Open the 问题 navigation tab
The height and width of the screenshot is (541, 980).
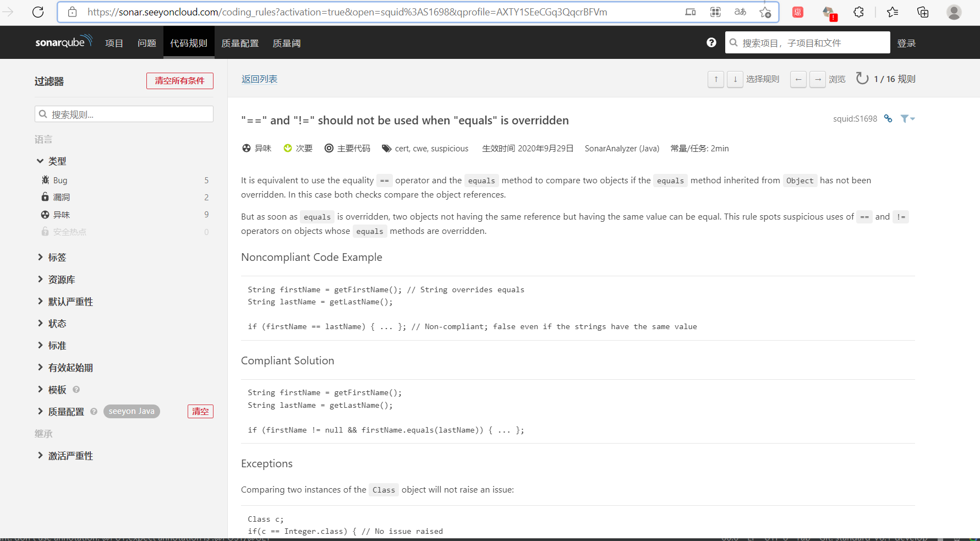(147, 43)
